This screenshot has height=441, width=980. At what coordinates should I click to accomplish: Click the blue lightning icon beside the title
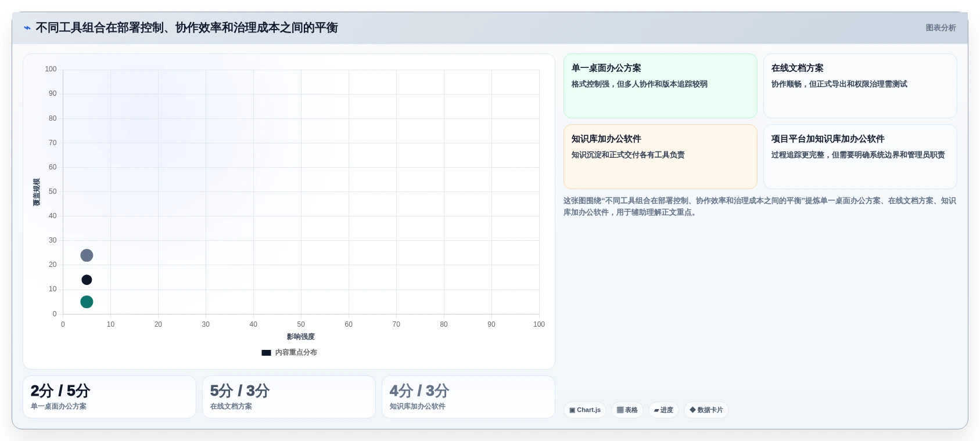pos(27,28)
